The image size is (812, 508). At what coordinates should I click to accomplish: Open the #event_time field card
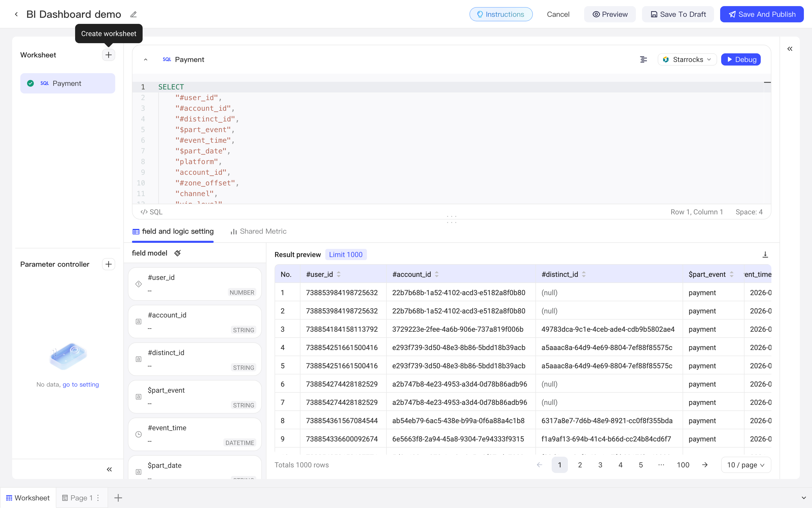click(195, 434)
